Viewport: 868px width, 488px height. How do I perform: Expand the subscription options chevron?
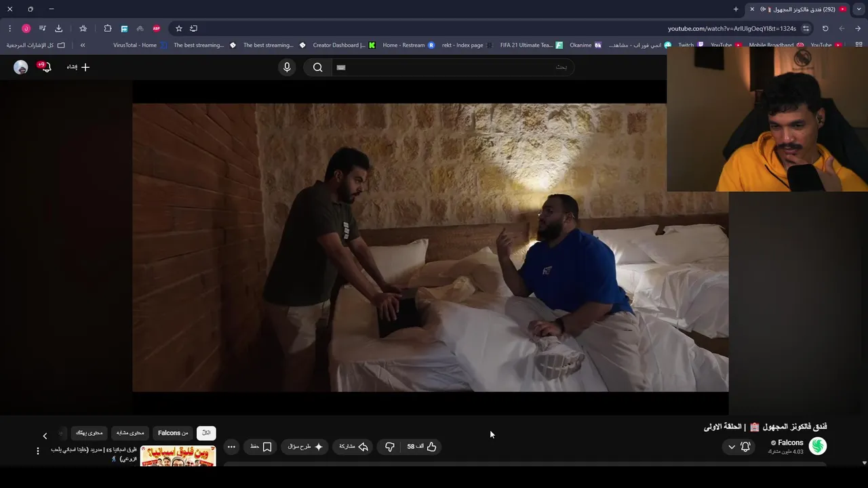point(731,447)
